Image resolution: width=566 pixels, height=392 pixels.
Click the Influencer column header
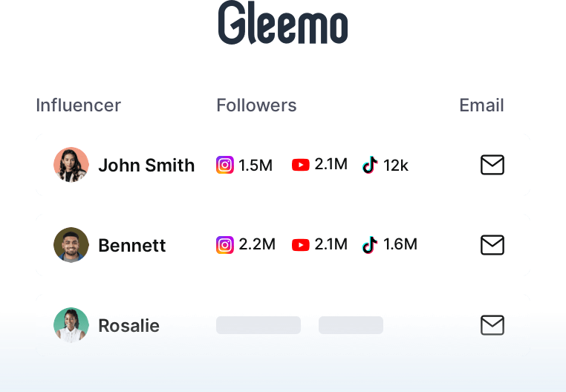coord(78,105)
